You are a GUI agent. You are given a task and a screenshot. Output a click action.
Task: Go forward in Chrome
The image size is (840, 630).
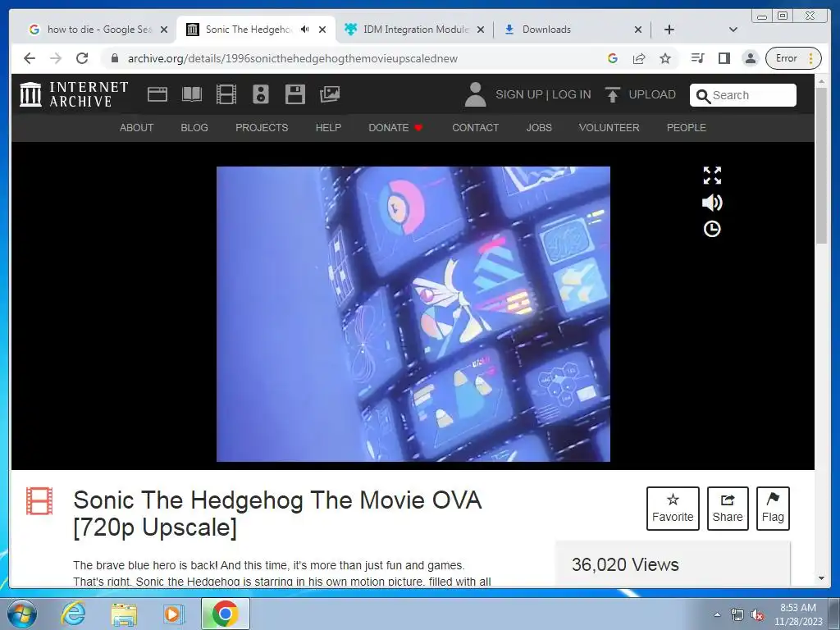tap(56, 58)
